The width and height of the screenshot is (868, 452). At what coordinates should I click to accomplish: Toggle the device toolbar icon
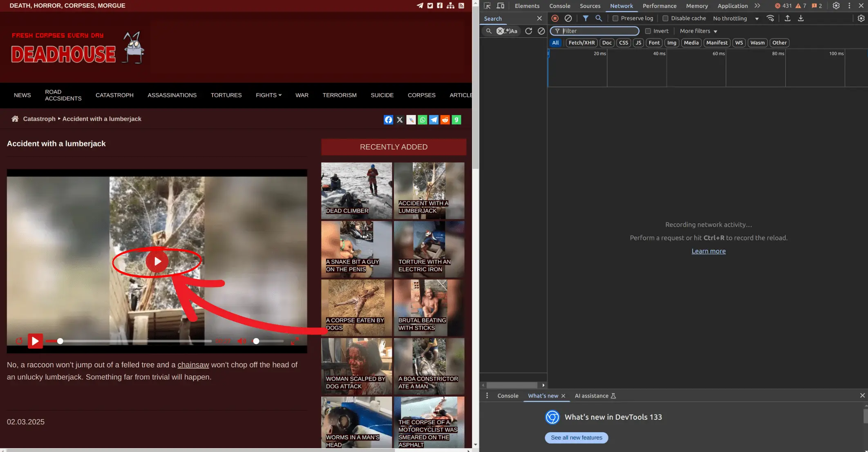[x=500, y=6]
